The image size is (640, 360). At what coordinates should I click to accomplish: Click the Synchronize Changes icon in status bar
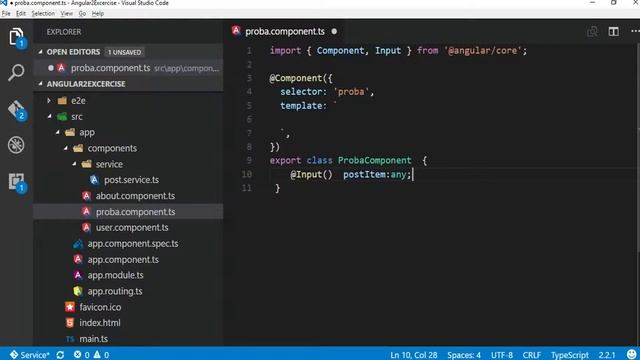[x=60, y=355]
